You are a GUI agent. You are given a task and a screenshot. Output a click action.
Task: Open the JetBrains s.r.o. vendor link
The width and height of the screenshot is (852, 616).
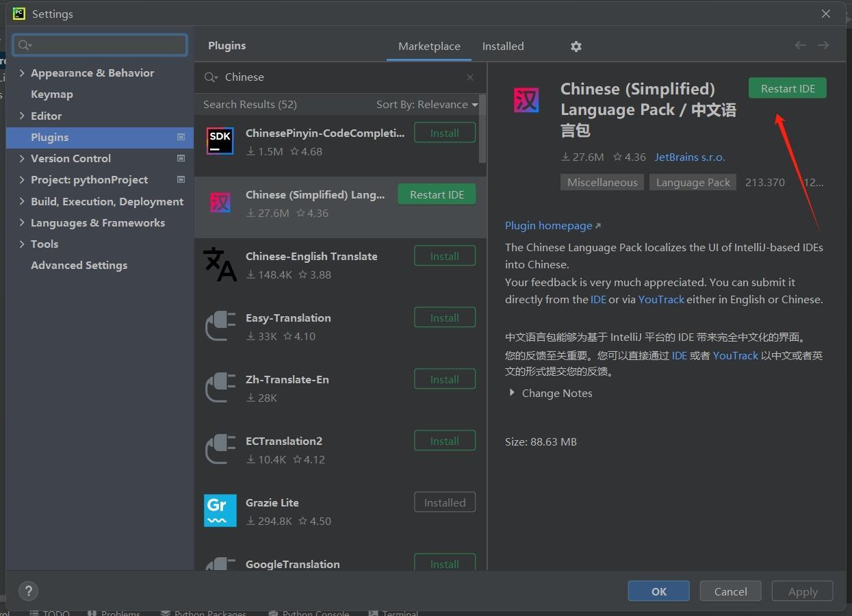coord(690,157)
